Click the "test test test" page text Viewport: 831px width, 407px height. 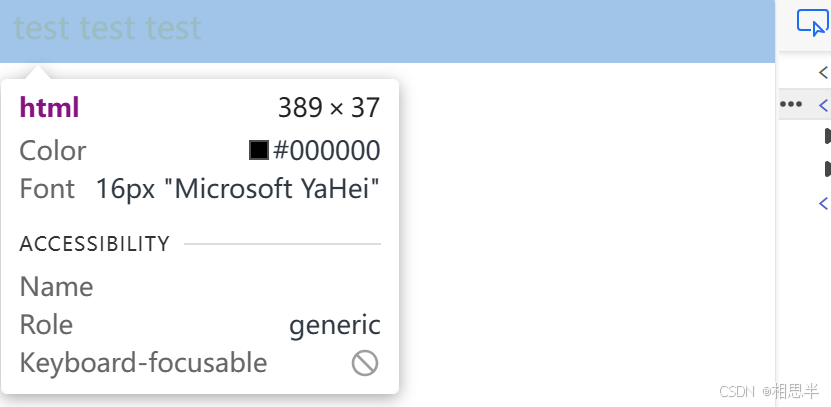pyautogui.click(x=108, y=28)
